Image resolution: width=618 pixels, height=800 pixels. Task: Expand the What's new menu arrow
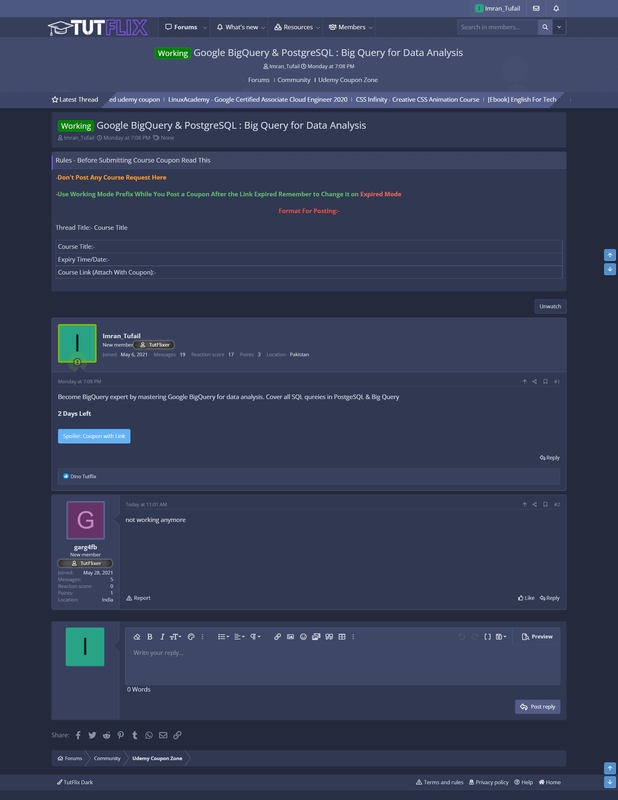click(263, 28)
